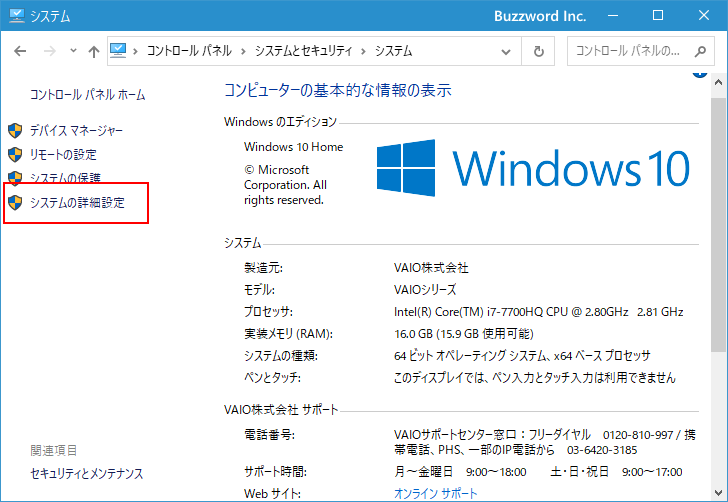Click the コンピューターの基本的な情報の表示 heading
This screenshot has height=502, width=728.
tap(338, 91)
